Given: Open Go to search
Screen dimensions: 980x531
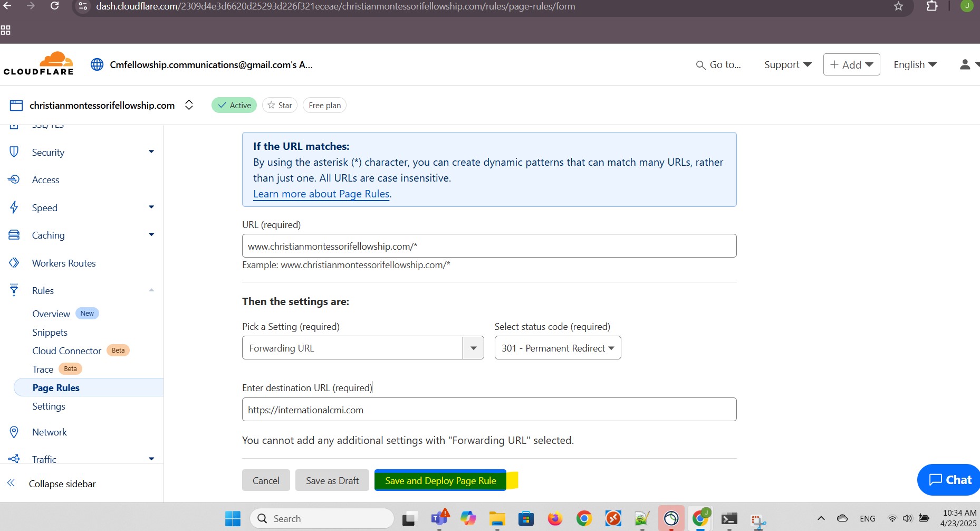Looking at the screenshot, I should [718, 64].
